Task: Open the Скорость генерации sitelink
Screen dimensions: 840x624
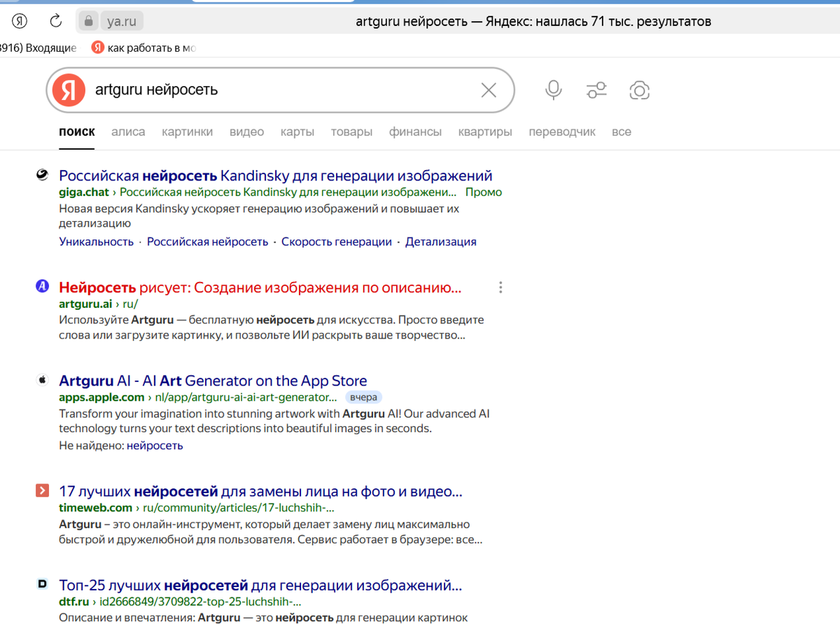Action: coord(337,241)
